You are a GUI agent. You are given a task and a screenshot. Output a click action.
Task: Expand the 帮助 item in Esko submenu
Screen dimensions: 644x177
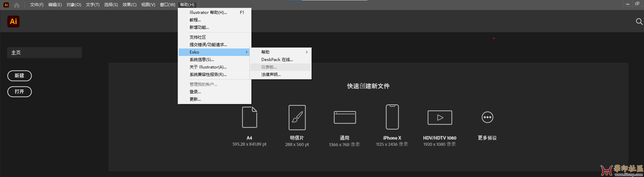281,52
